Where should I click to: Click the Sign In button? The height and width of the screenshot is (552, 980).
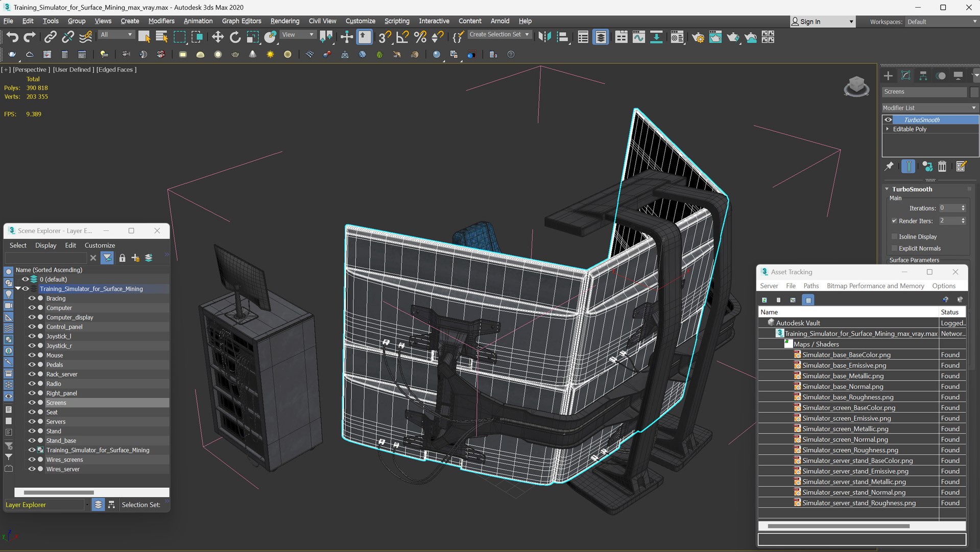810,21
